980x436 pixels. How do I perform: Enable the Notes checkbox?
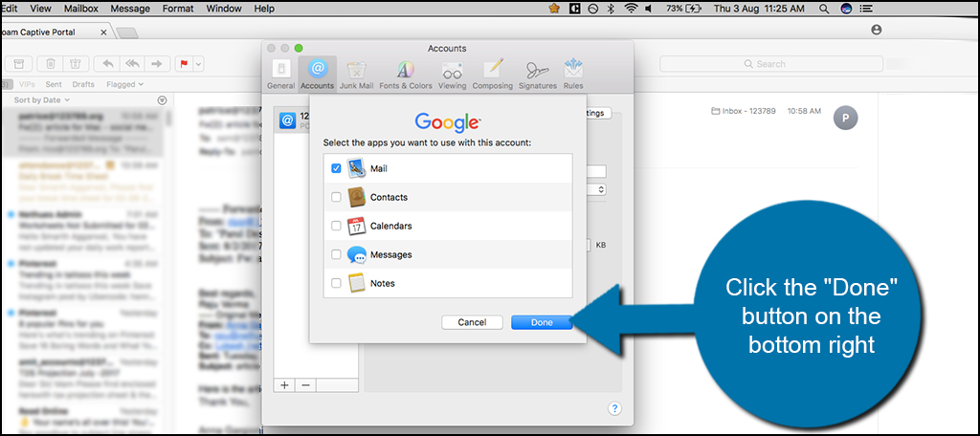pyautogui.click(x=336, y=284)
